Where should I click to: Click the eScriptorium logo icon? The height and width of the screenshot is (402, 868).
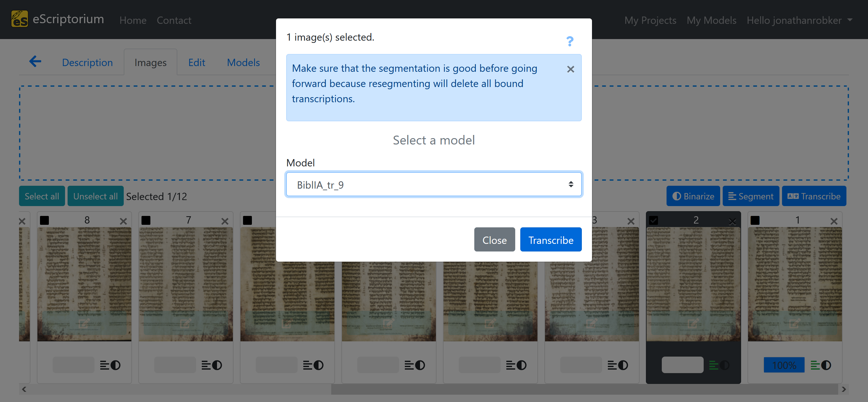pyautogui.click(x=20, y=19)
